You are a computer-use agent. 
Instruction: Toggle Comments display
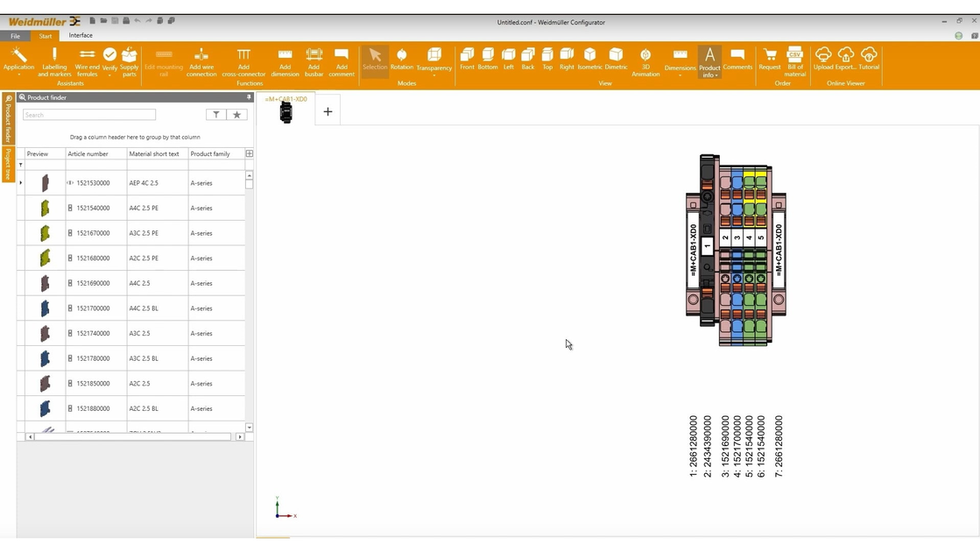737,58
